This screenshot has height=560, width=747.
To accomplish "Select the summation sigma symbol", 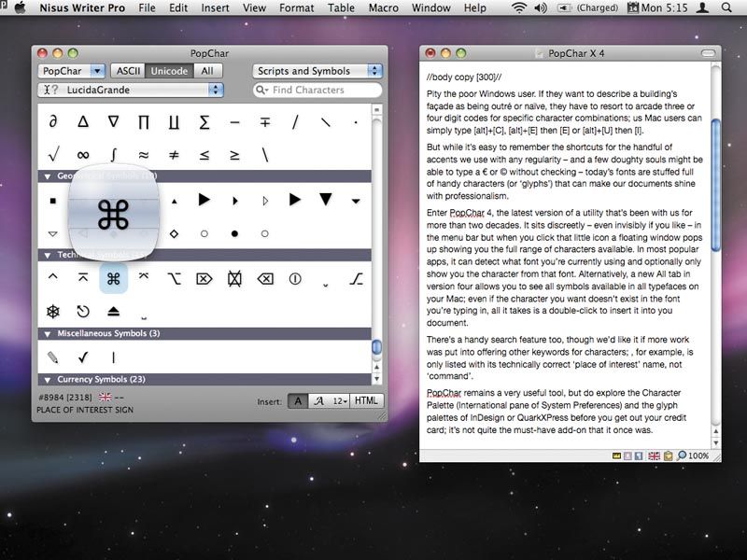I will (204, 122).
